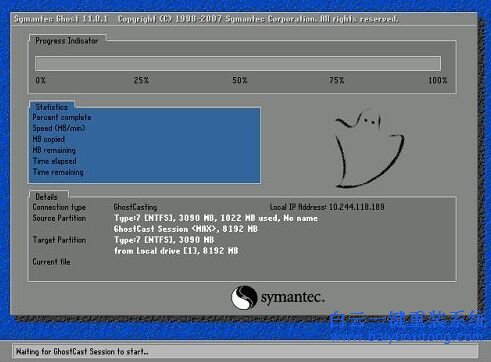This screenshot has width=491, height=362.
Task: Click the 25% progress marker
Action: (141, 80)
